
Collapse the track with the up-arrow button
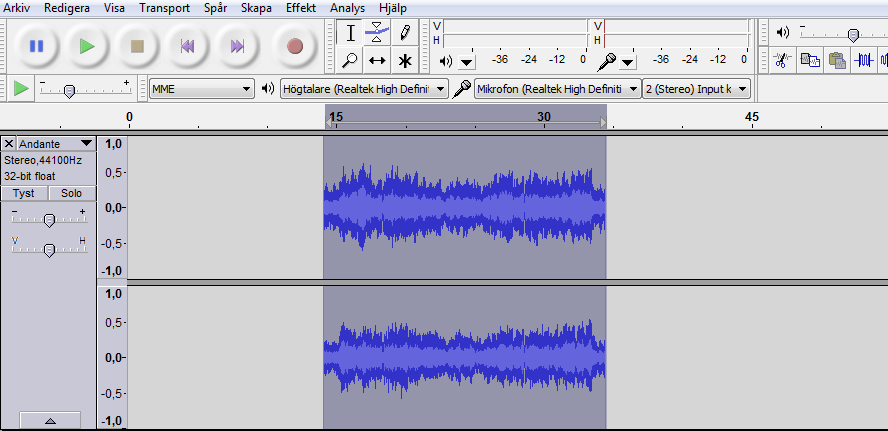pos(50,421)
